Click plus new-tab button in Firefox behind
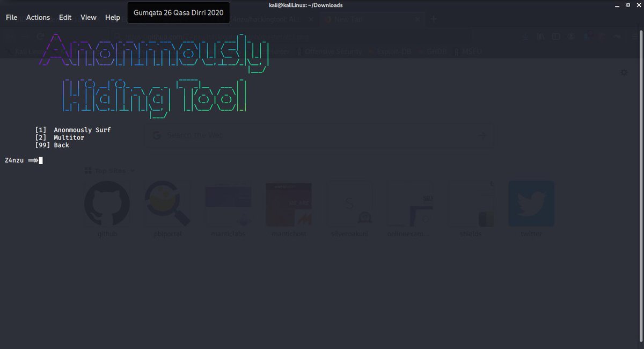 point(434,19)
